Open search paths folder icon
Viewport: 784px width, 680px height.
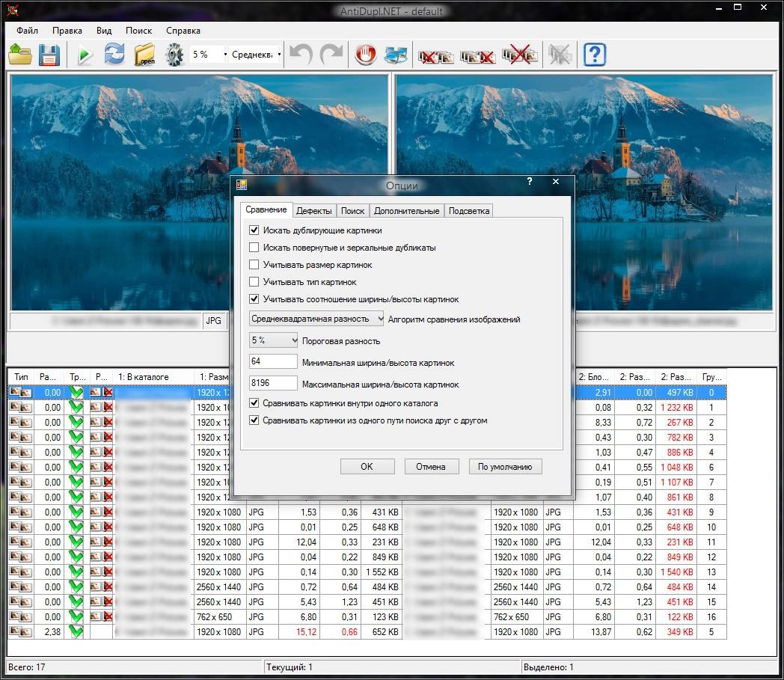(x=144, y=54)
